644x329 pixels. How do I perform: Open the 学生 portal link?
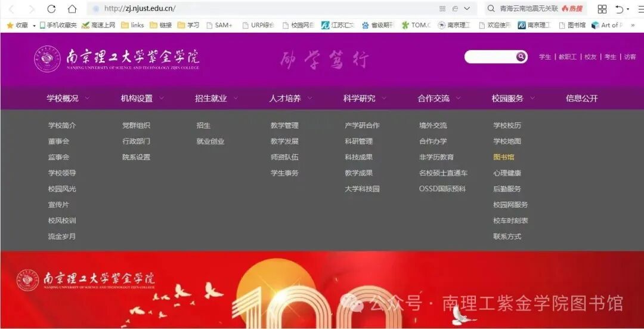point(544,57)
